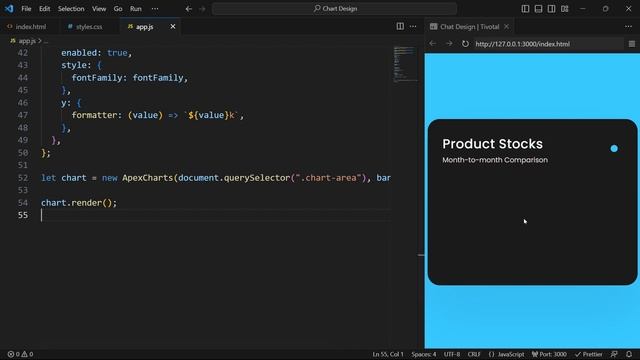
Task: Open the Selection menu
Action: tap(71, 9)
